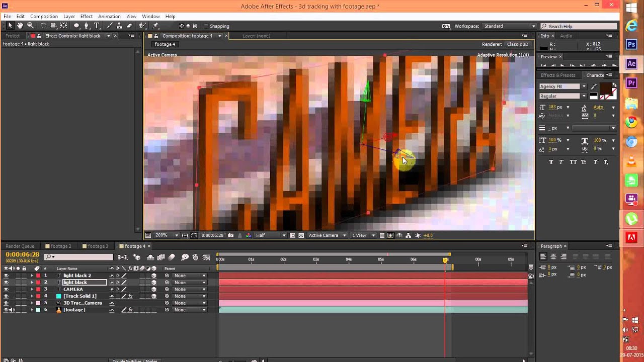Select the Horizontal Type tool
The height and width of the screenshot is (362, 644).
[97, 26]
